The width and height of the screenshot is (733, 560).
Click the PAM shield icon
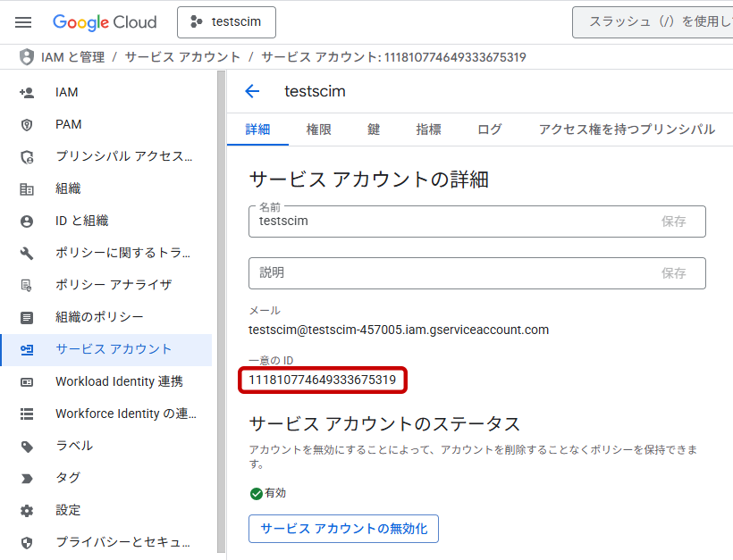tap(27, 124)
